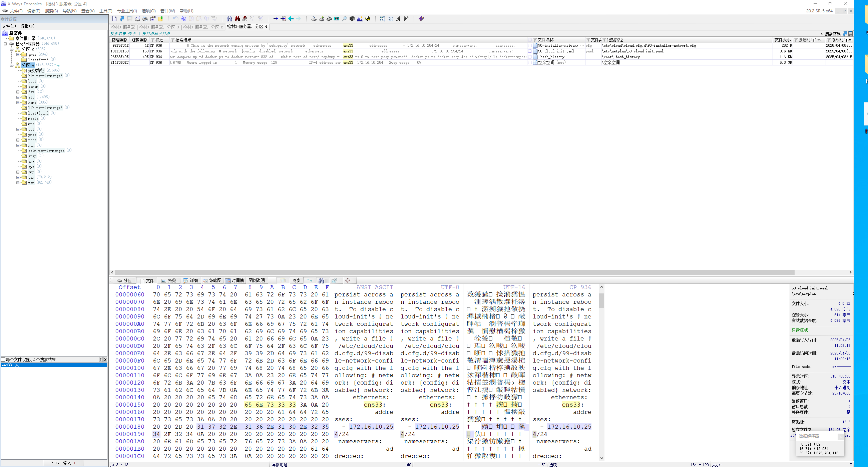Check the box for 50-cloud-init.yaml row
The image size is (868, 467).
pyautogui.click(x=530, y=51)
